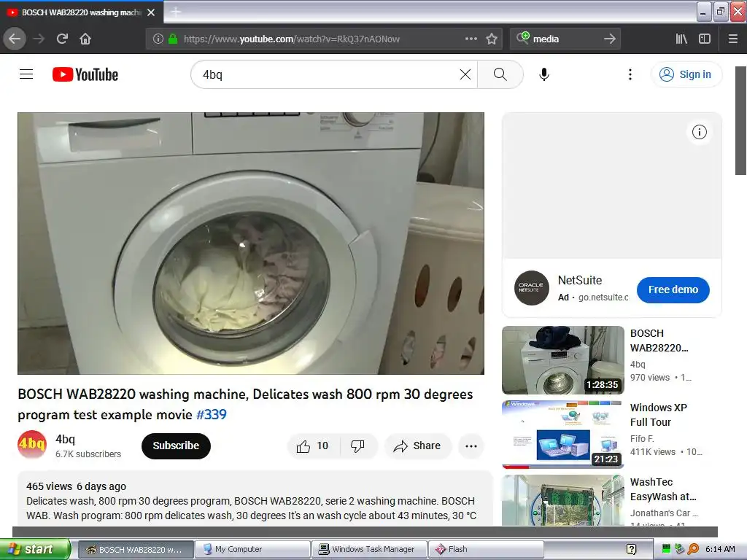Viewport: 747px width, 560px height.
Task: Open the suggested BOSCH WAB28220 video title
Action: pos(659,341)
